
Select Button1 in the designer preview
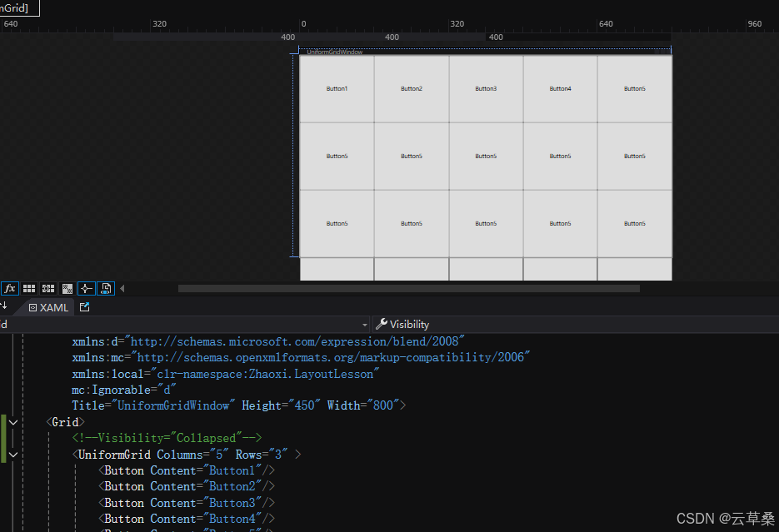click(x=337, y=88)
